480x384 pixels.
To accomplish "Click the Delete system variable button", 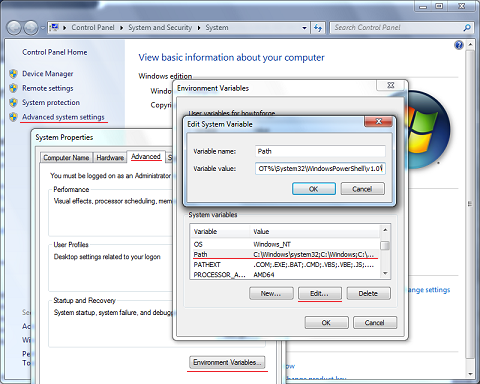I will (368, 293).
